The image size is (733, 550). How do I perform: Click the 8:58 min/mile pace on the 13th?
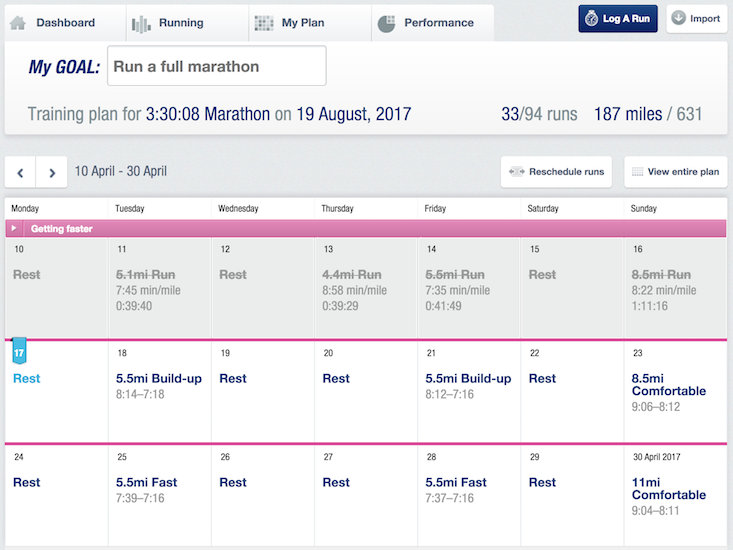(x=354, y=290)
